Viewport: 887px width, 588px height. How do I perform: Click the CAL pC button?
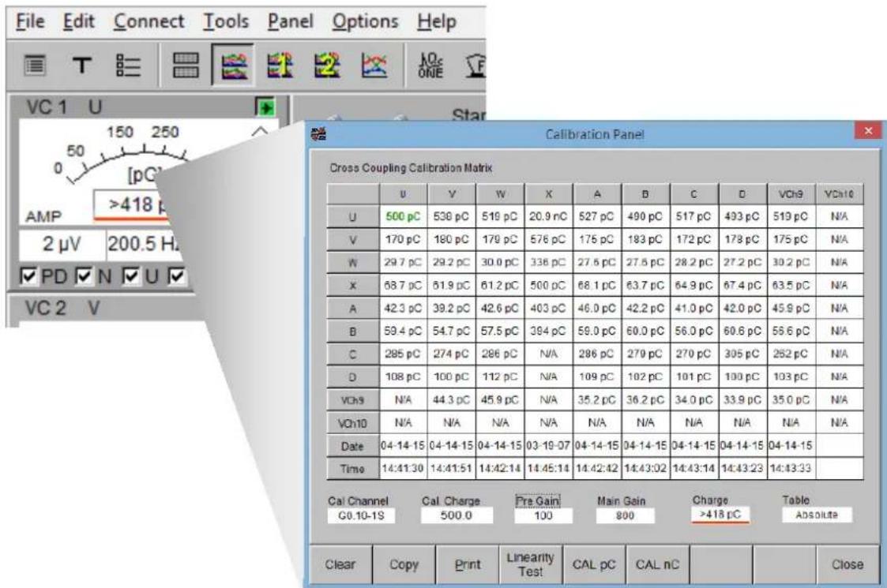(x=594, y=564)
